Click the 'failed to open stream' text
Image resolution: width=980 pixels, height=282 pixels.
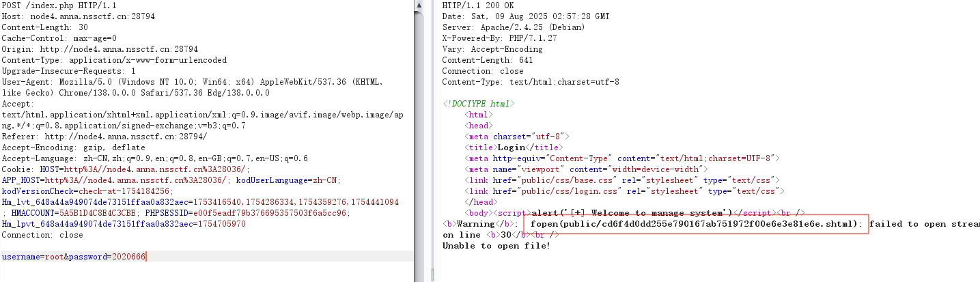click(925, 224)
